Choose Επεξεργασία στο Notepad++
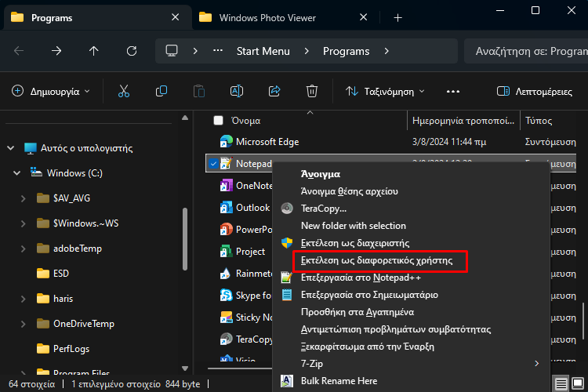Viewport: 588px width, 392px height. (411, 278)
